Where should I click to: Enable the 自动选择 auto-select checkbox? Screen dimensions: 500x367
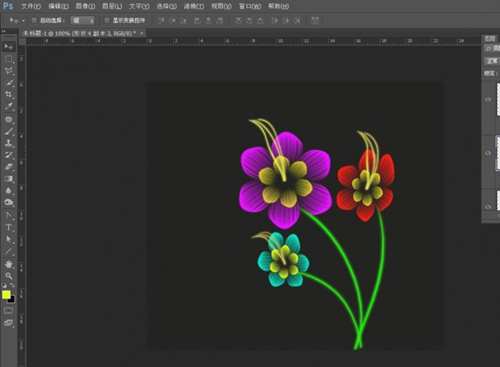(34, 21)
